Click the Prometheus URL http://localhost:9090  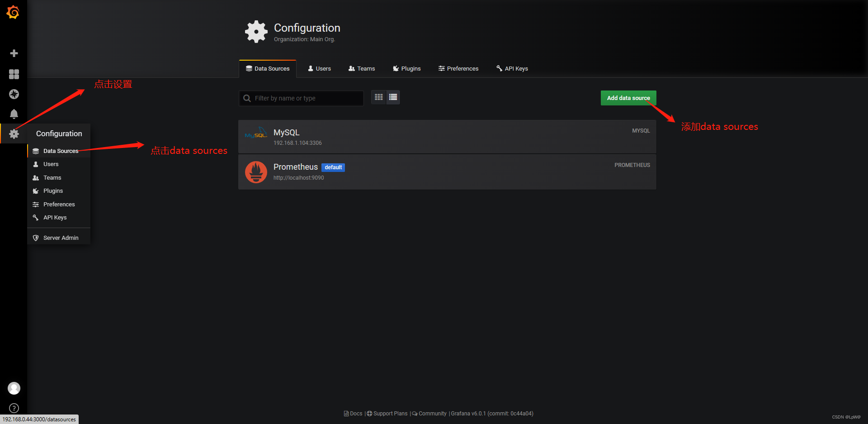point(298,178)
